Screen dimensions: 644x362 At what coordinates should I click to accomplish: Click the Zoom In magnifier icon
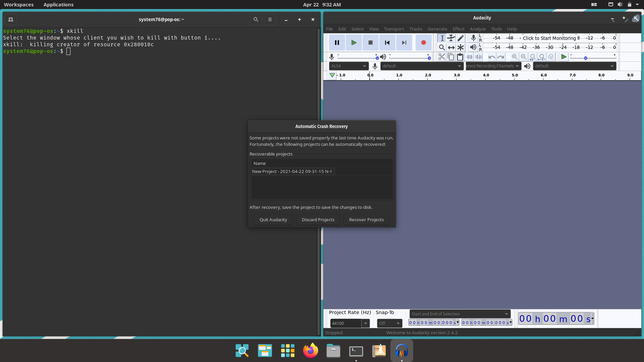tap(514, 57)
